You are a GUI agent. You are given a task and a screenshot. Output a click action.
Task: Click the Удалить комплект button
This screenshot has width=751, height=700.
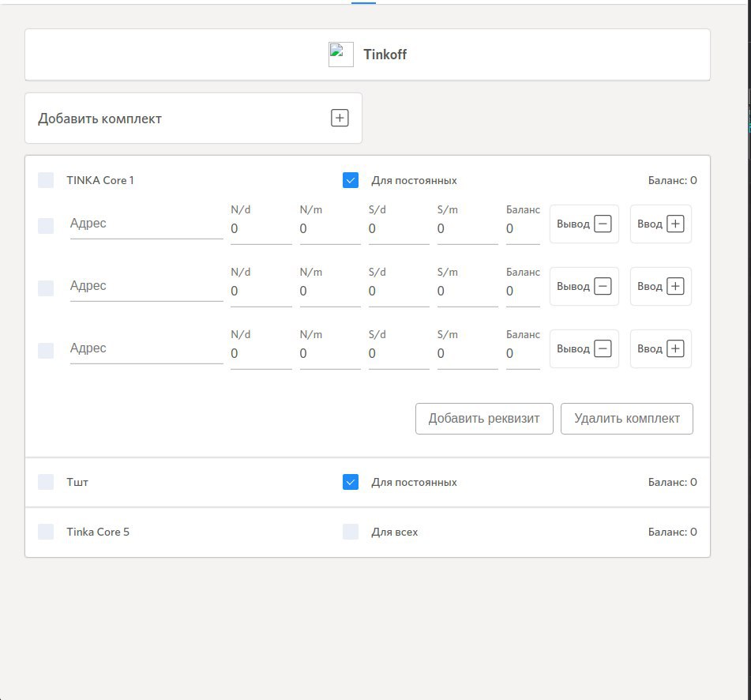pos(627,419)
